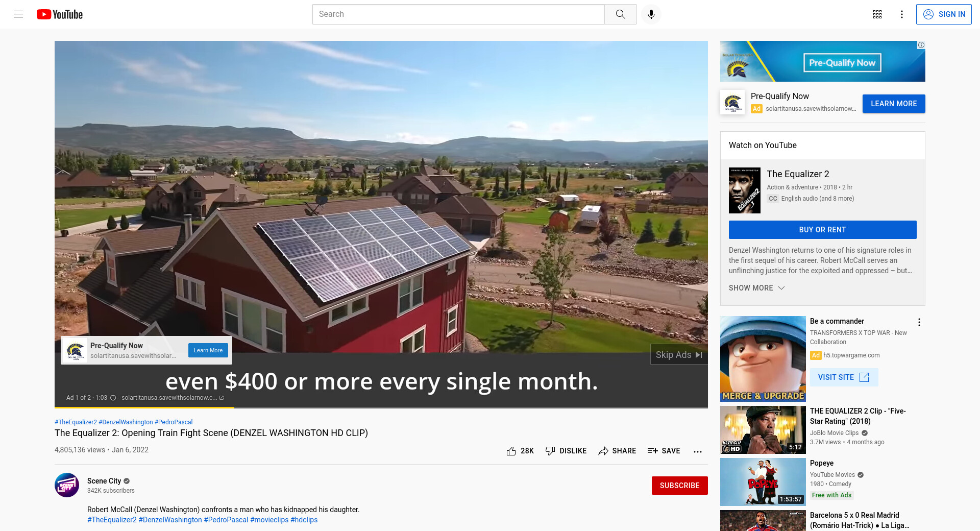This screenshot has width=980, height=531.
Task: Click the ad progress bar
Action: coord(381,407)
